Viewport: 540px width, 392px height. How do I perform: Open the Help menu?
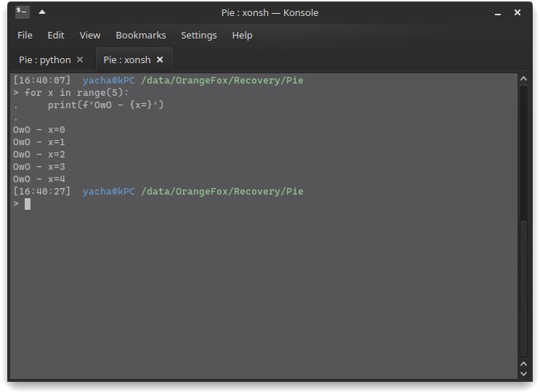242,35
